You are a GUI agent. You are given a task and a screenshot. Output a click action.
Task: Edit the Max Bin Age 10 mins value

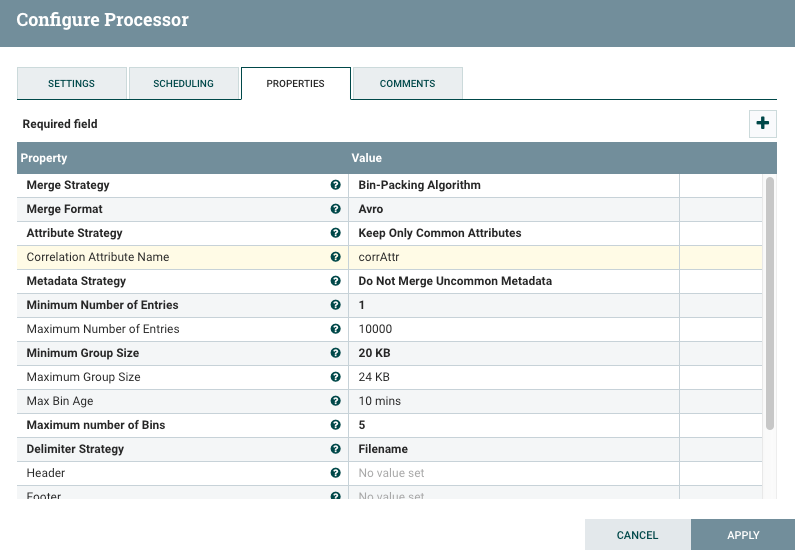(x=513, y=401)
